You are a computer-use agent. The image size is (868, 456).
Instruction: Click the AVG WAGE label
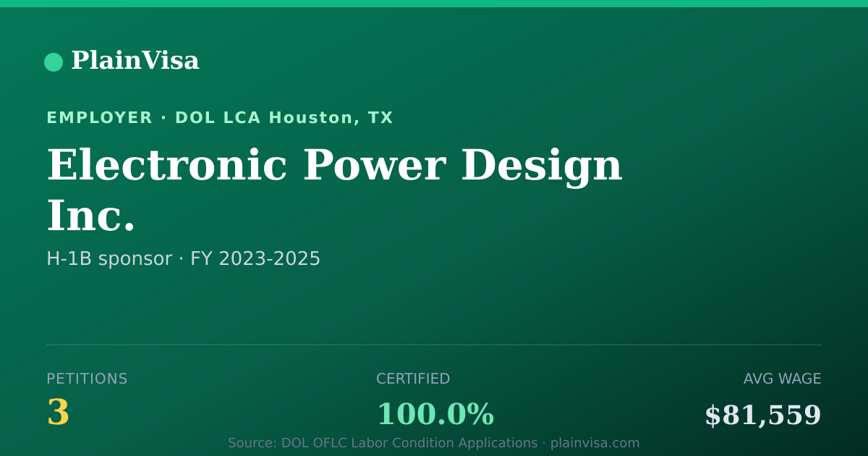pyautogui.click(x=783, y=379)
